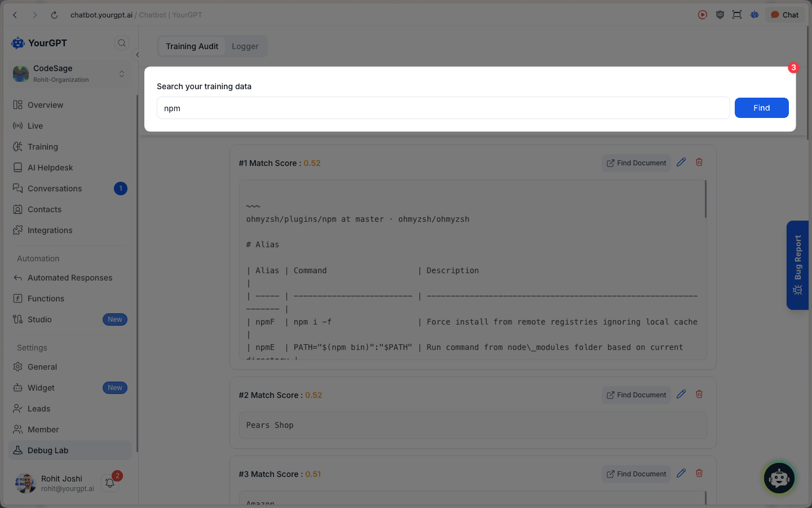The width and height of the screenshot is (812, 508).
Task: Open the AI Helpdesk section
Action: point(50,167)
